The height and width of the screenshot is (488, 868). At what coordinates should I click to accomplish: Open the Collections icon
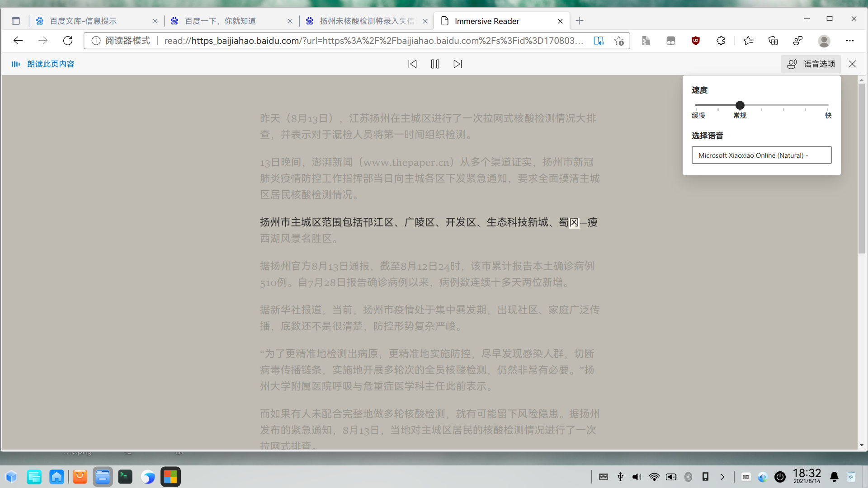[773, 41]
